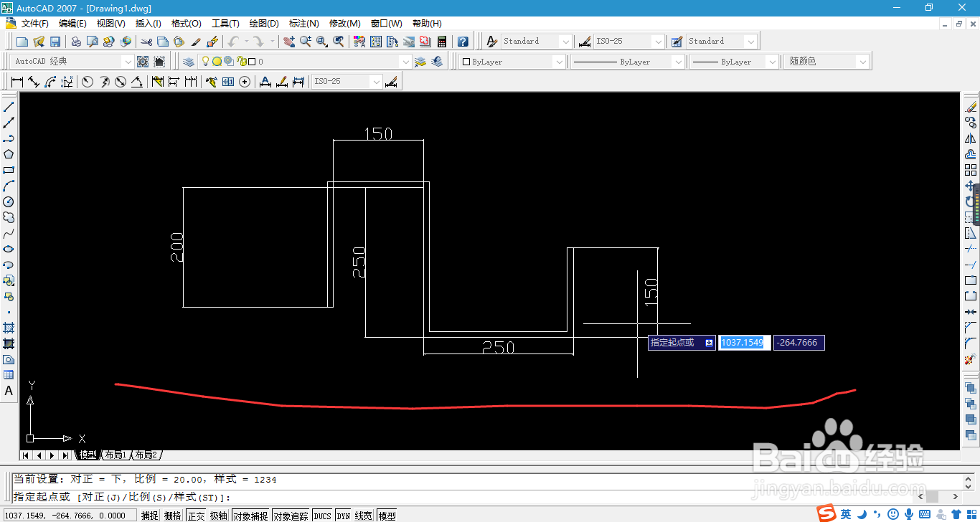Click the Undo arrow icon
This screenshot has width=980, height=522.
233,42
